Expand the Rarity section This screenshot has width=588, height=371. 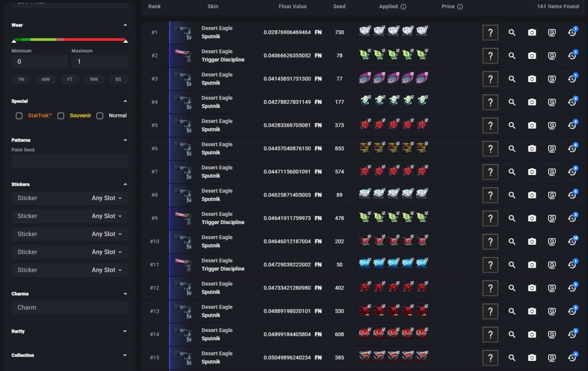[x=125, y=331]
